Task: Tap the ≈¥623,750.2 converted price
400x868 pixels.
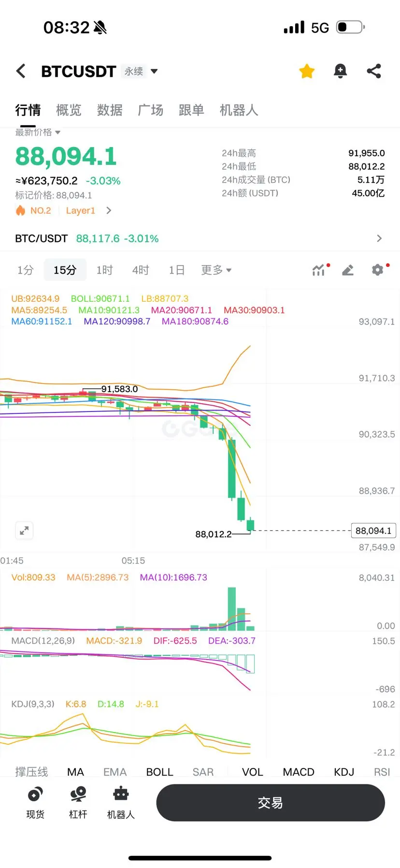Action: [47, 181]
